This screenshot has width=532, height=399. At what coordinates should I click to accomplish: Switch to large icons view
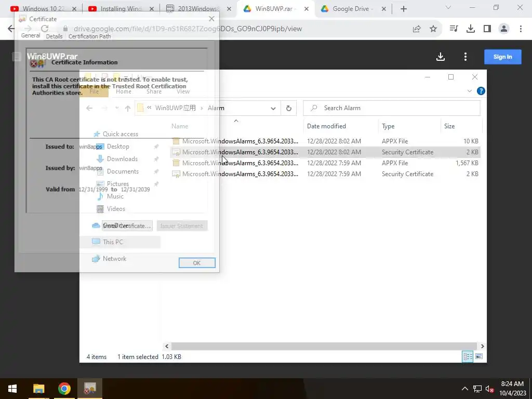coord(478,356)
